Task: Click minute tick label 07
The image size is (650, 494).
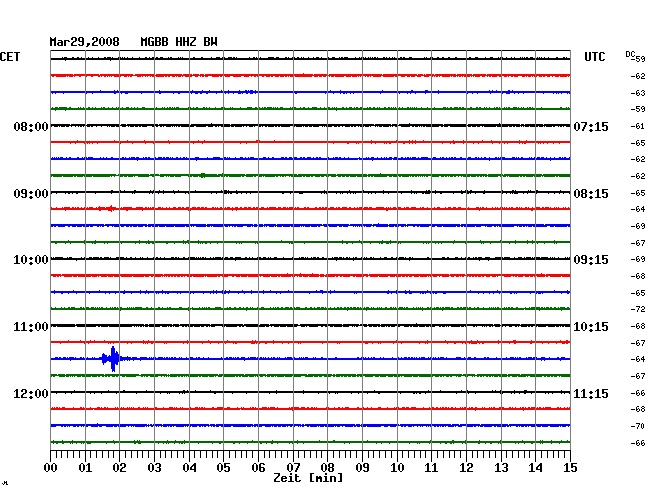Action: click(293, 467)
